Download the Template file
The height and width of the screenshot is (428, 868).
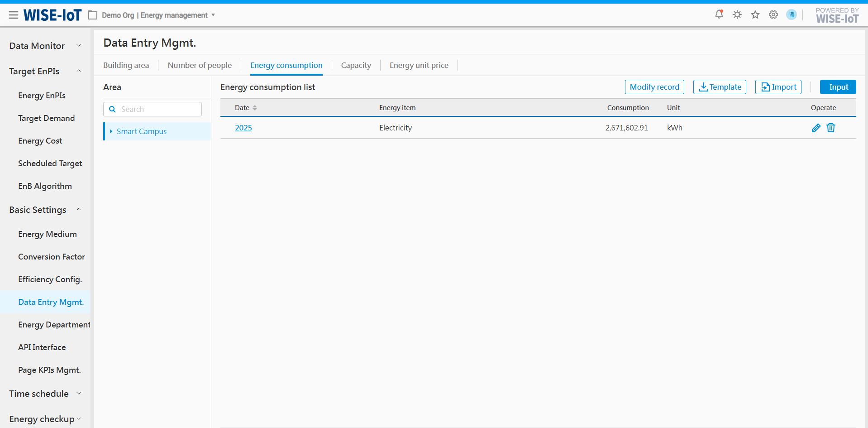coord(720,87)
